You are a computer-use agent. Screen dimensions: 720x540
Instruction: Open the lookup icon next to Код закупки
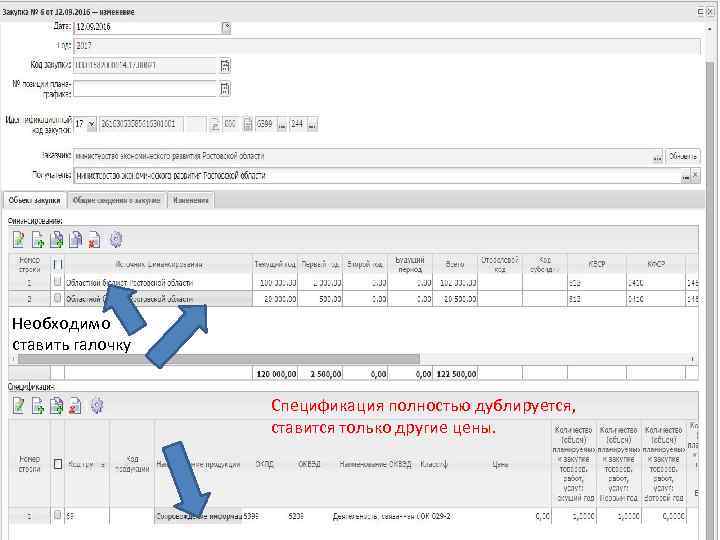pos(225,65)
